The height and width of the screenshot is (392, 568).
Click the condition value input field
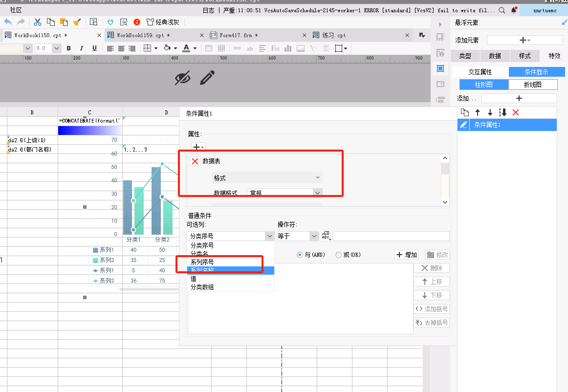click(391, 236)
